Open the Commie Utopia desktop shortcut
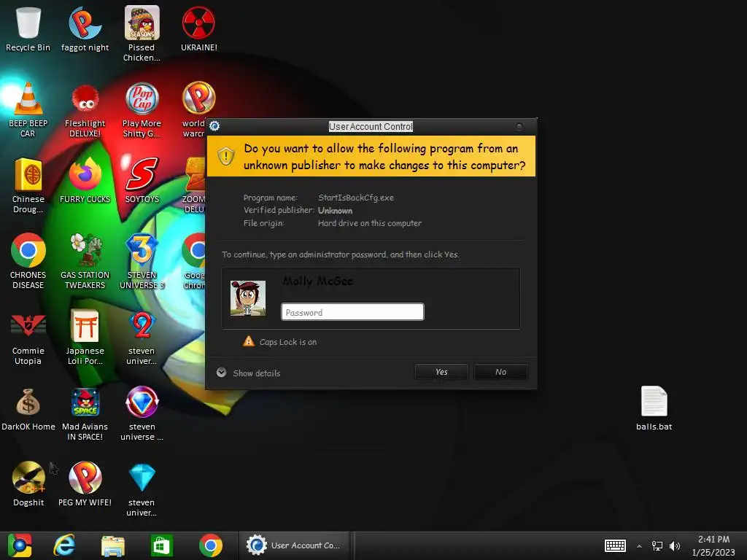 (28, 337)
